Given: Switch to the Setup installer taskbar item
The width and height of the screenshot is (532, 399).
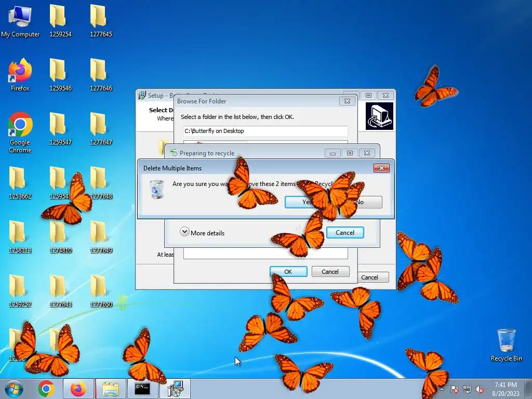Looking at the screenshot, I should (176, 389).
